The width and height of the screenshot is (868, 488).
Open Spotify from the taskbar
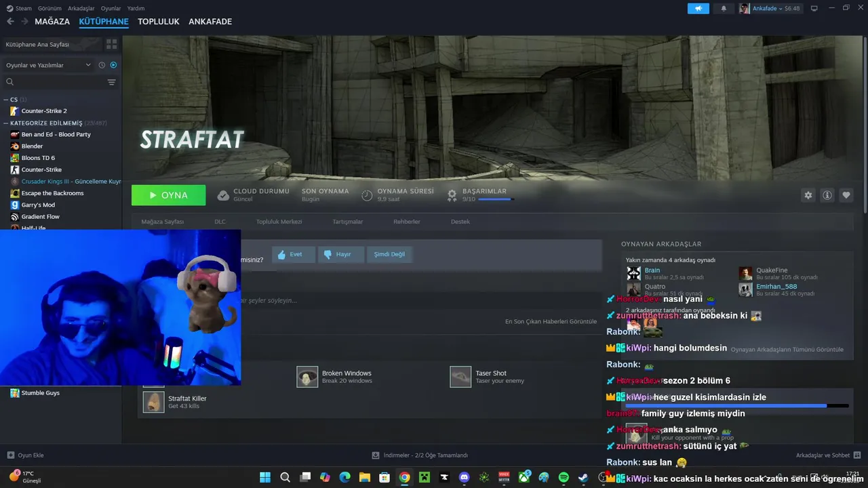click(564, 477)
